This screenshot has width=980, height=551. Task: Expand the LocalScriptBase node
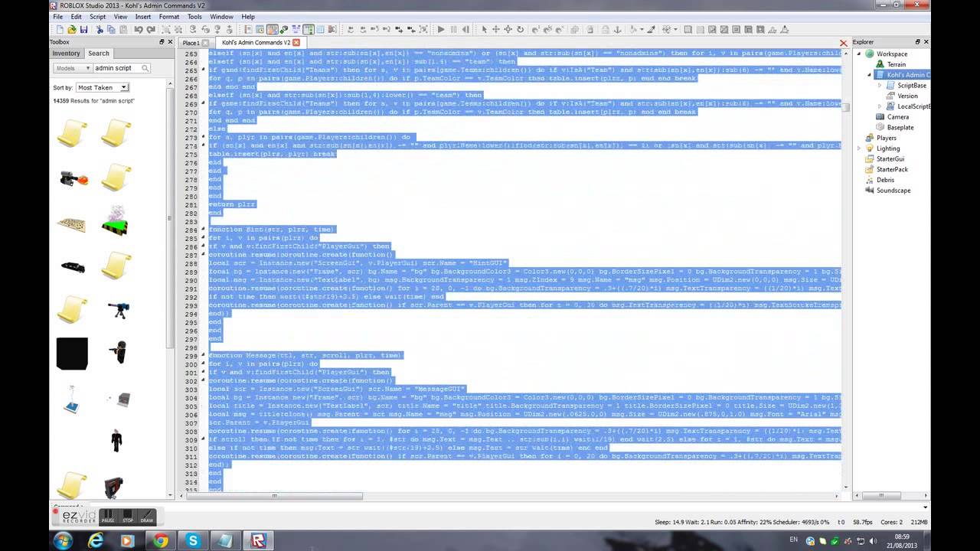pyautogui.click(x=880, y=106)
